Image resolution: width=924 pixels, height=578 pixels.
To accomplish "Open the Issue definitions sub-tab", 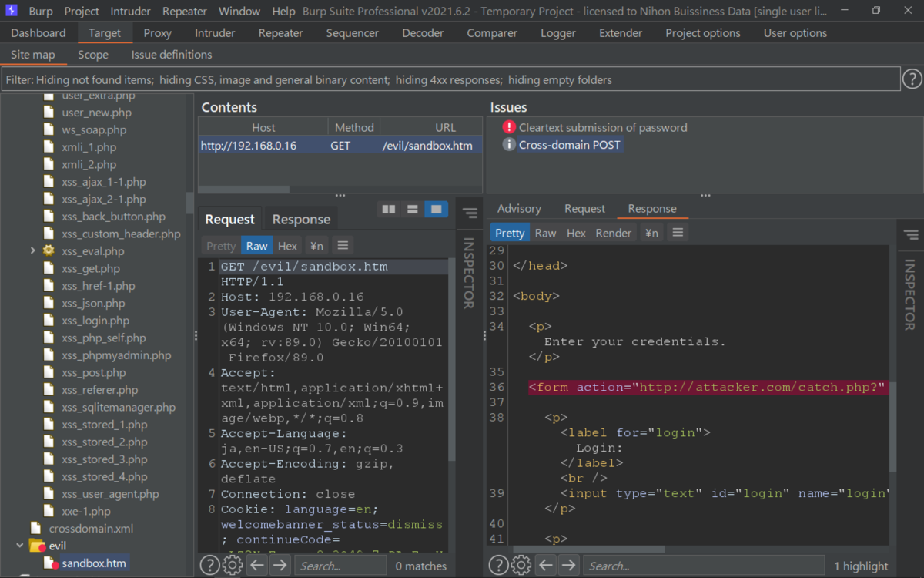I will pyautogui.click(x=172, y=55).
